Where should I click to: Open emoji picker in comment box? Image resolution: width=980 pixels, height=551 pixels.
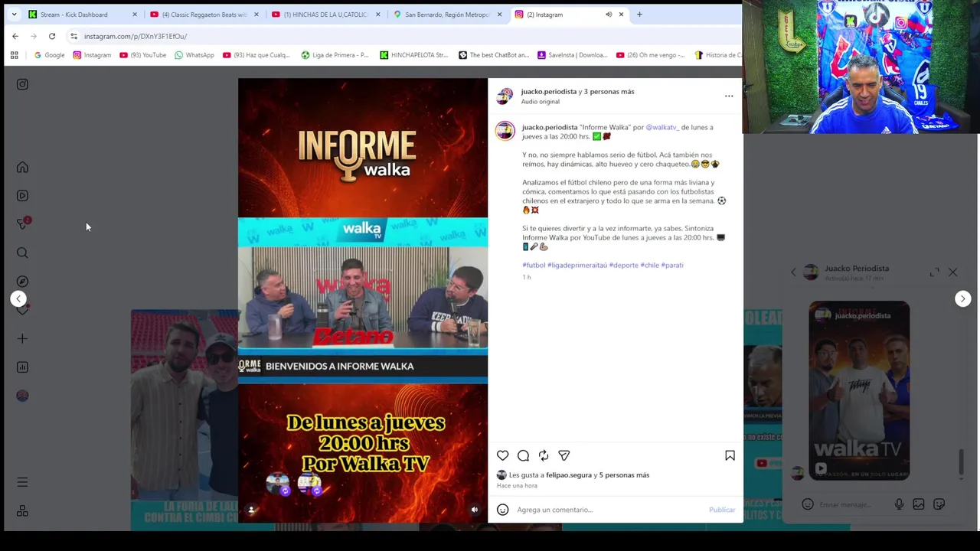502,510
